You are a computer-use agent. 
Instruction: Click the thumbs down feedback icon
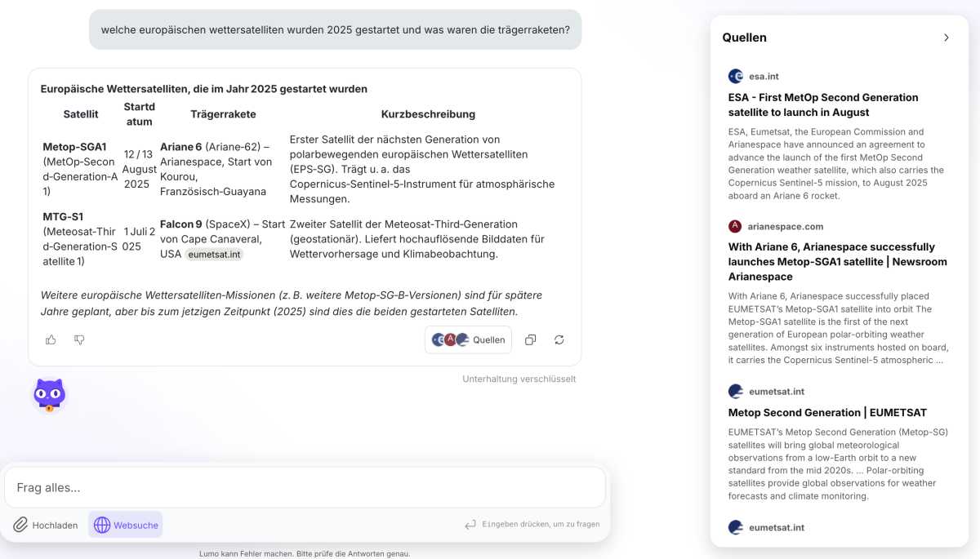79,339
